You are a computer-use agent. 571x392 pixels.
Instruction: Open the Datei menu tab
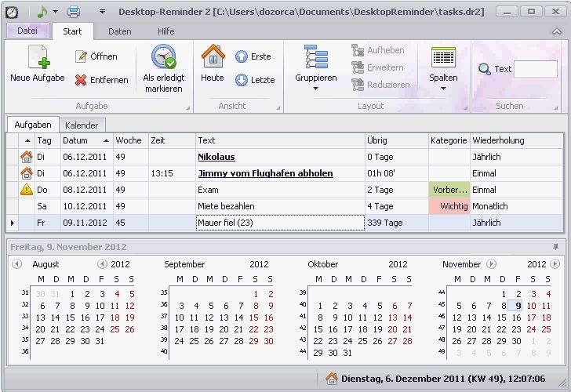(x=27, y=31)
